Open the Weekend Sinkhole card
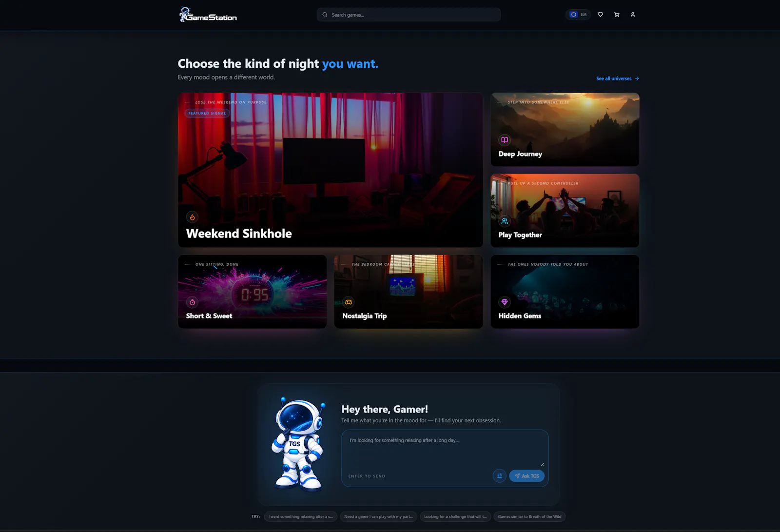 click(331, 170)
